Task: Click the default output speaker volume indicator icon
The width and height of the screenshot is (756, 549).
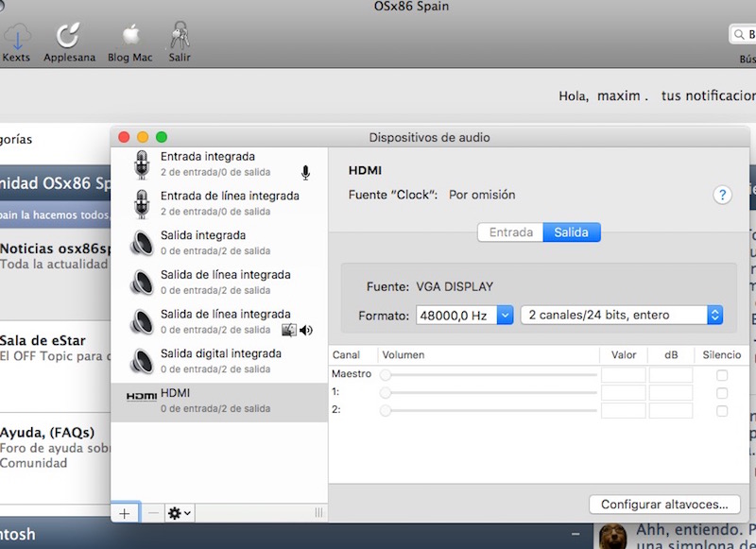Action: click(x=305, y=330)
